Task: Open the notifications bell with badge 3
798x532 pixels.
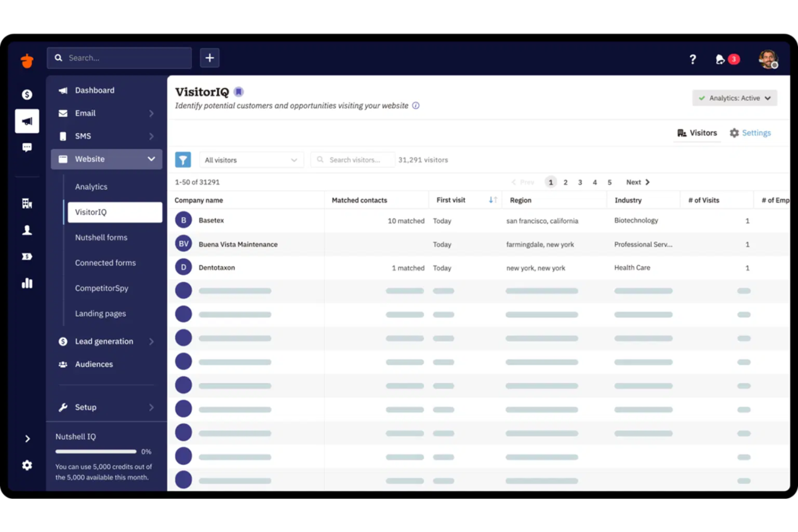Action: pyautogui.click(x=723, y=59)
